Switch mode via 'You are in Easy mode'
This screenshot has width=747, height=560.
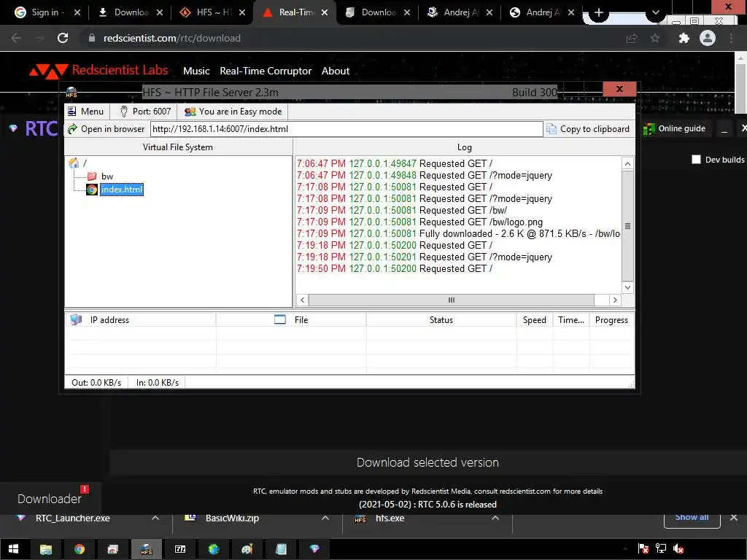tap(233, 112)
